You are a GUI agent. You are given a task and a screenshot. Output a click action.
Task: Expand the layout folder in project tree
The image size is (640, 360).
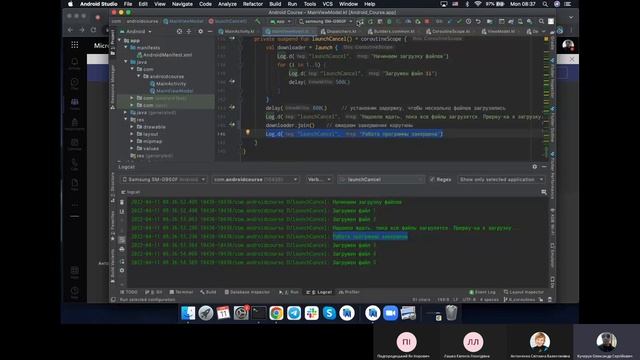(x=132, y=134)
